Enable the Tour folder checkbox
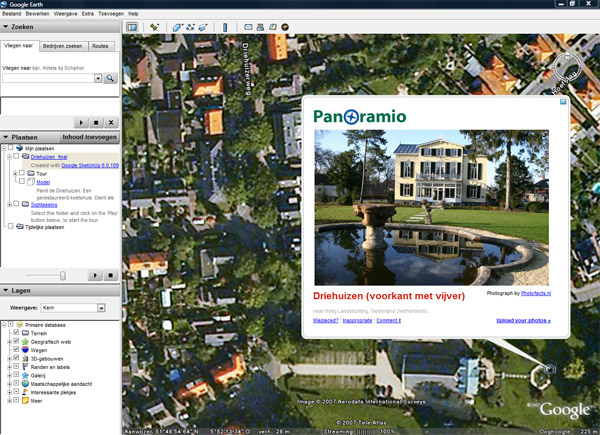The image size is (600, 435). [22, 173]
